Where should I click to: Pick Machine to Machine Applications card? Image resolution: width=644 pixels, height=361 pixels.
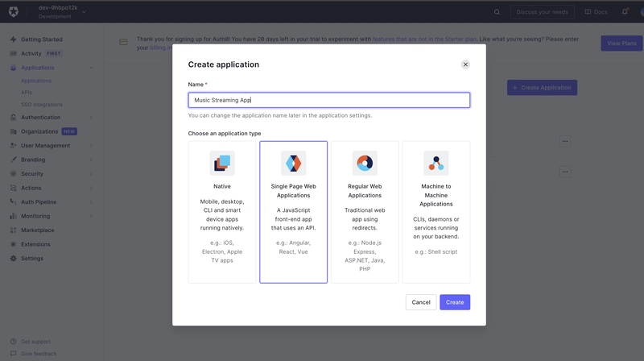[x=436, y=212]
